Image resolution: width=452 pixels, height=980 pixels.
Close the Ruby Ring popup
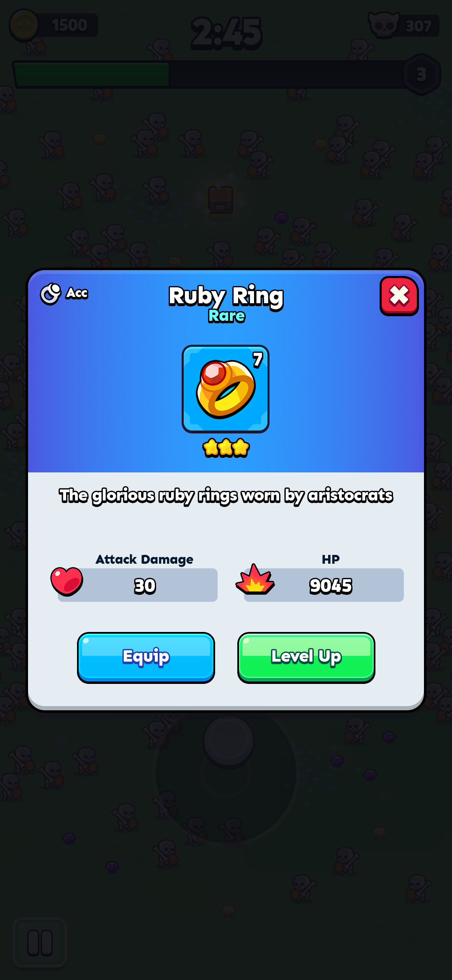click(x=399, y=296)
